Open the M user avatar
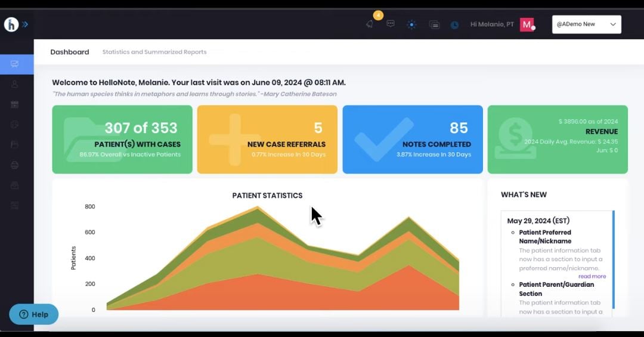The width and height of the screenshot is (644, 337). 527,24
